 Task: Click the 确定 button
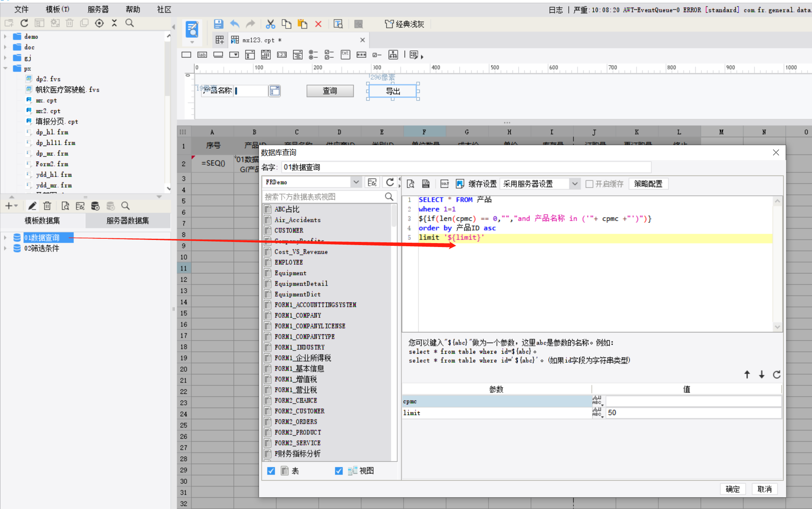click(x=733, y=489)
